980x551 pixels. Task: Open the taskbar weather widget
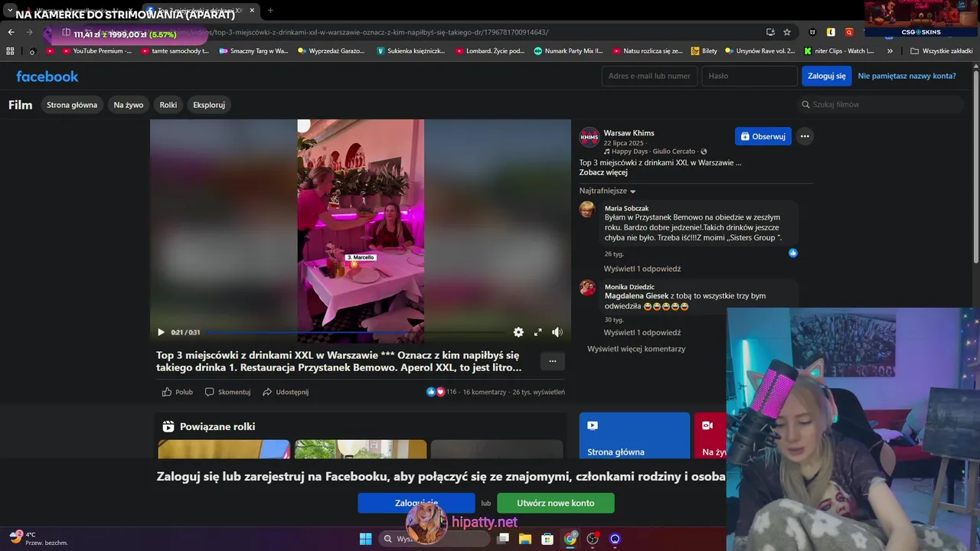click(38, 538)
